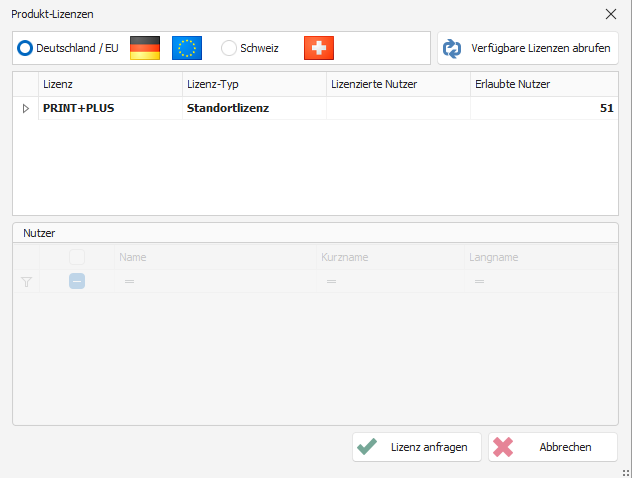Toggle the filter row checkbox in Nutzer grid
Viewport: 632px width, 478px height.
[x=77, y=281]
